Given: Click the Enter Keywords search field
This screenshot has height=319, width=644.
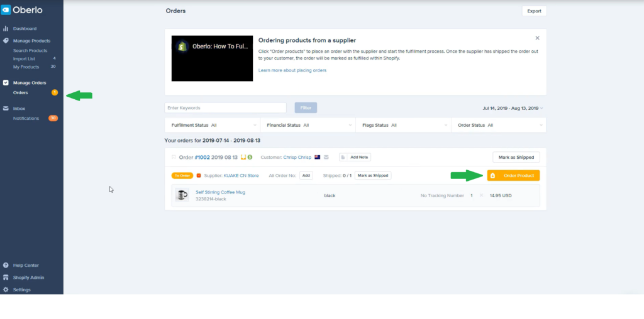Looking at the screenshot, I should pos(226,108).
